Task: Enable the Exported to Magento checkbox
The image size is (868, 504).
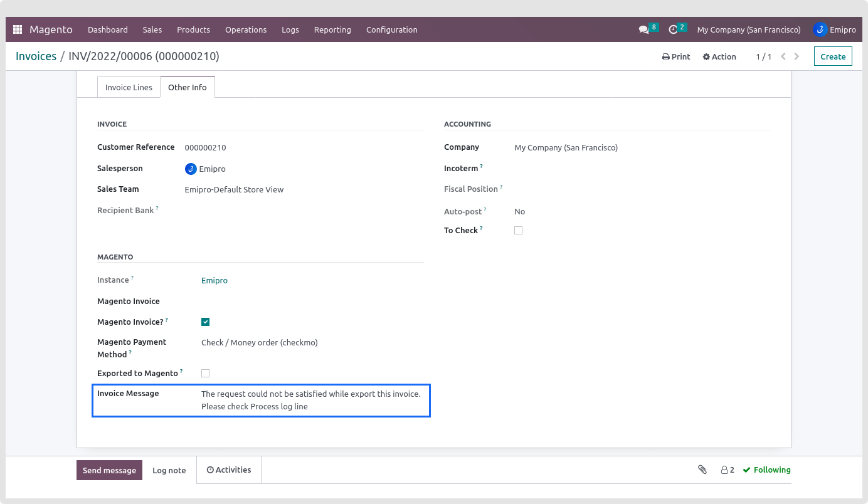Action: tap(205, 374)
